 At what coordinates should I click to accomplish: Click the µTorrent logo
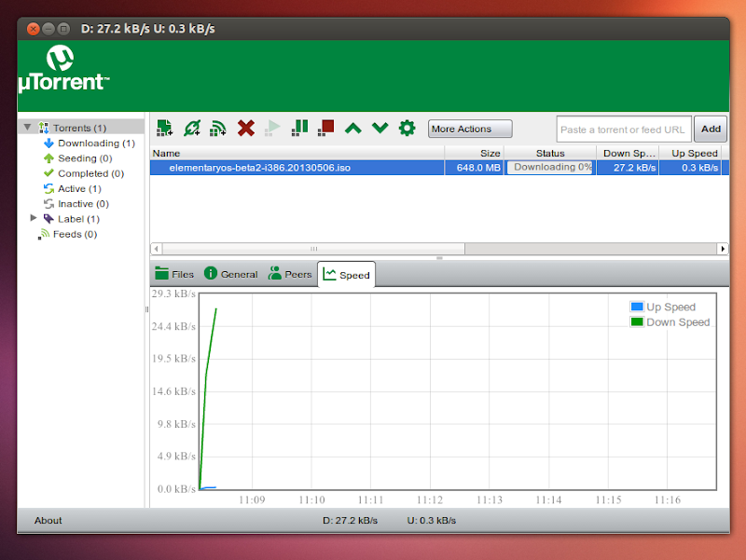(x=63, y=68)
